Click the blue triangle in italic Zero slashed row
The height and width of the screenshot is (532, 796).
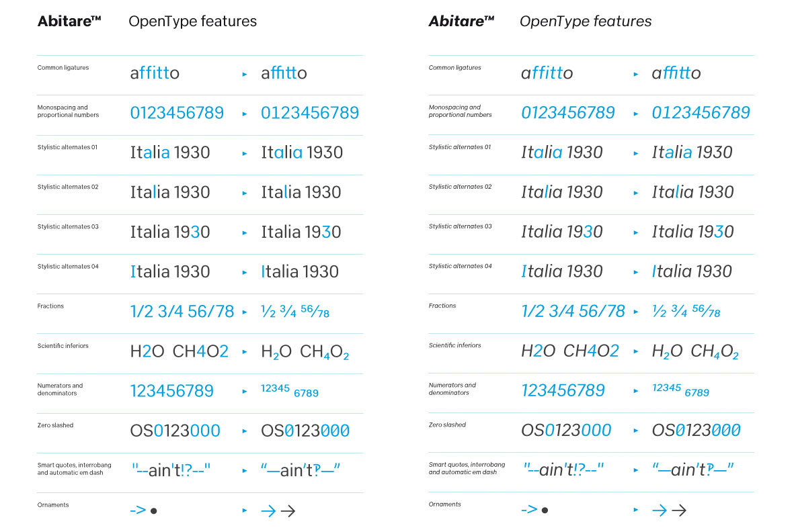[635, 431]
